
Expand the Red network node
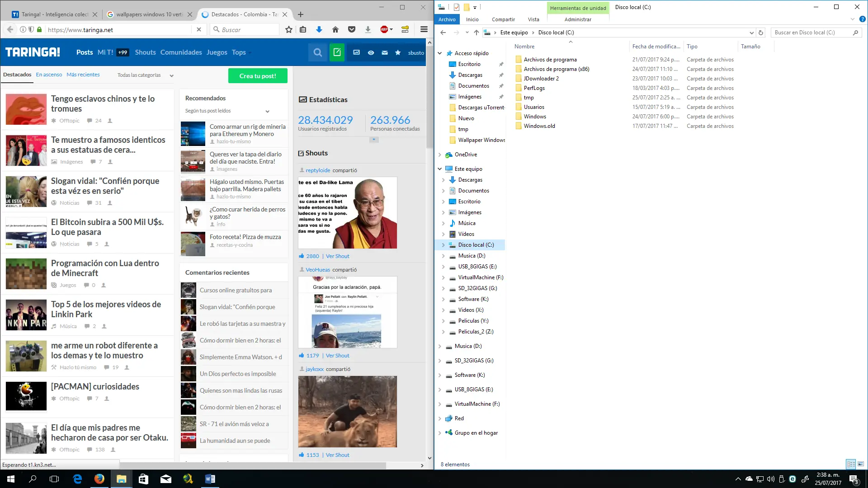point(439,418)
